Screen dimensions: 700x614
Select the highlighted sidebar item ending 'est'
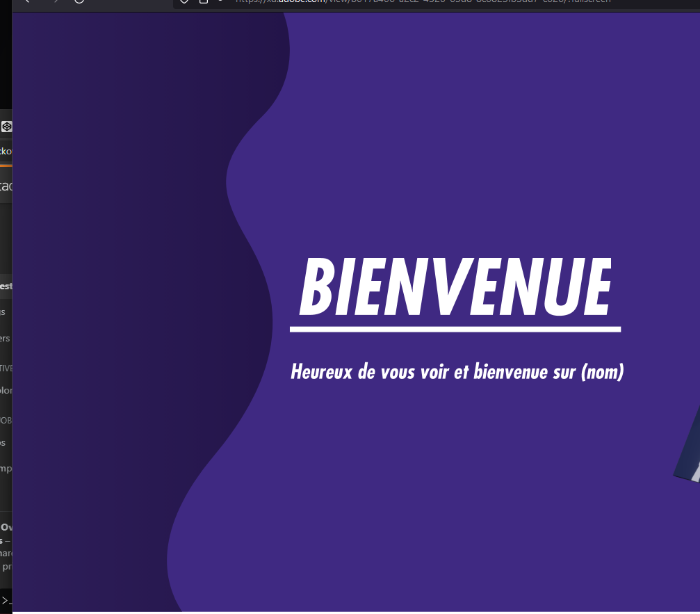[x=6, y=286]
